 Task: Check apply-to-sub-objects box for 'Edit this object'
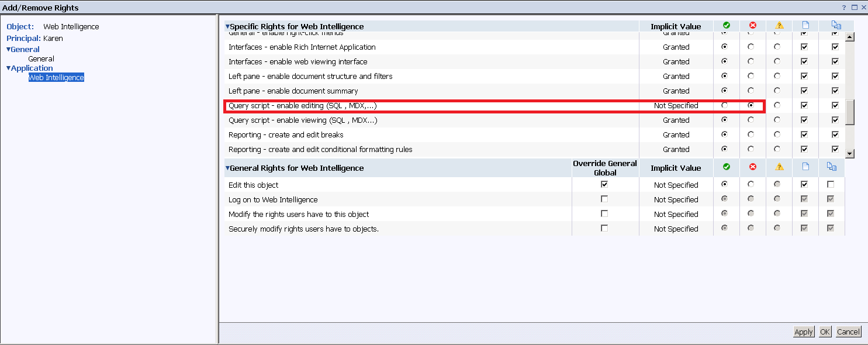tap(831, 184)
